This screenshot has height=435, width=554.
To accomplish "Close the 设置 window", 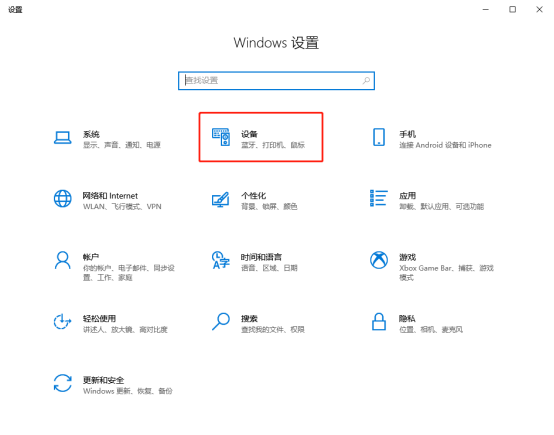I will pyautogui.click(x=539, y=10).
